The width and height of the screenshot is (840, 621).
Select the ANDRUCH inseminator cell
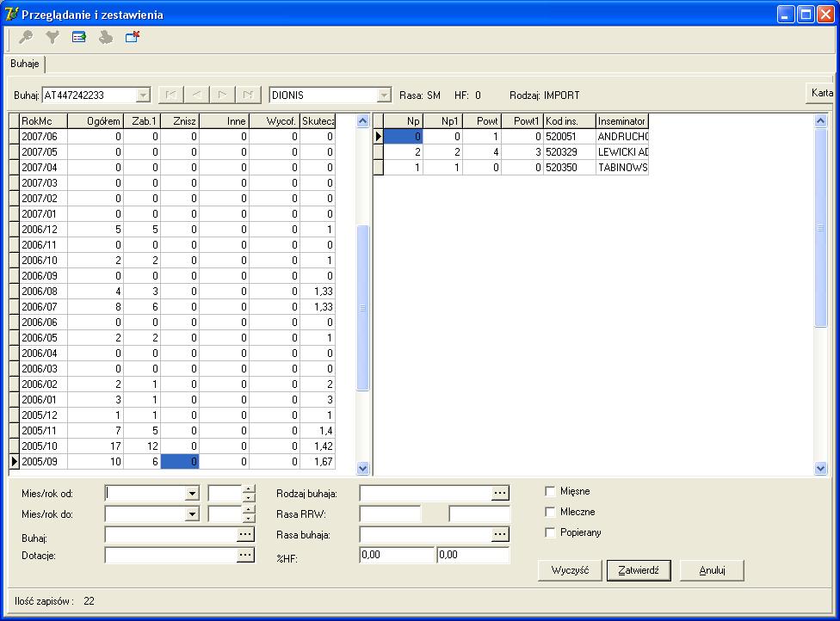pyautogui.click(x=622, y=137)
